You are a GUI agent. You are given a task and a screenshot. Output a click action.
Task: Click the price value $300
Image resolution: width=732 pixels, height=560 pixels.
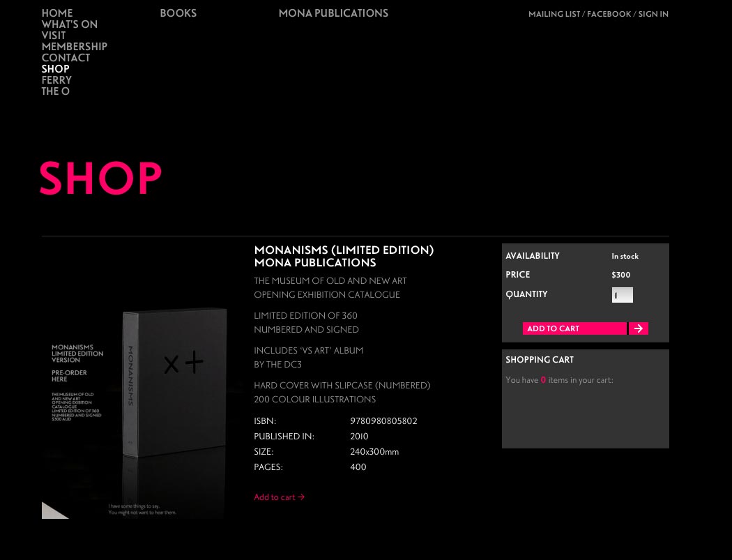coord(621,275)
